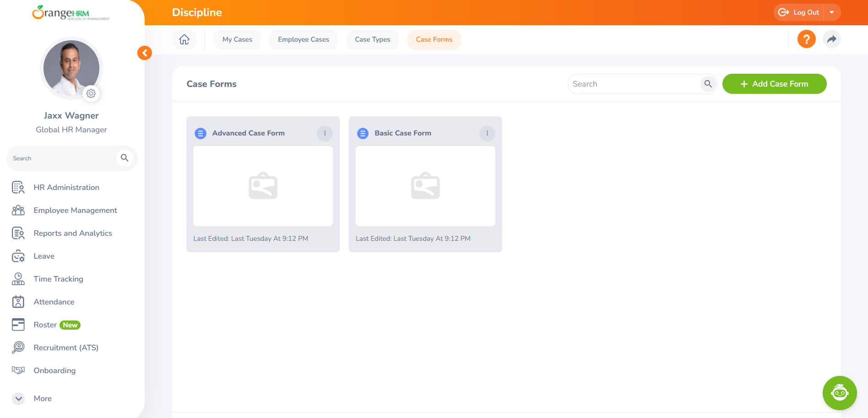Click the profile settings gear icon
The height and width of the screenshot is (418, 868).
pyautogui.click(x=91, y=93)
